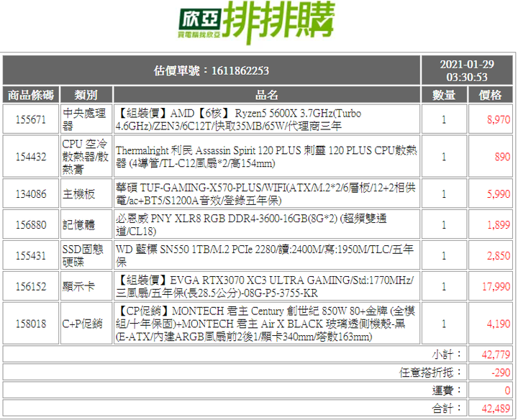Click the PNY XLR8 RGB DDR4 product name
The image size is (518, 420).
(x=251, y=225)
